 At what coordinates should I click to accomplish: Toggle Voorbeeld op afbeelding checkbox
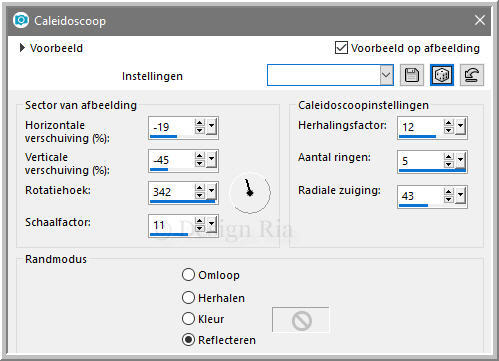pyautogui.click(x=341, y=48)
